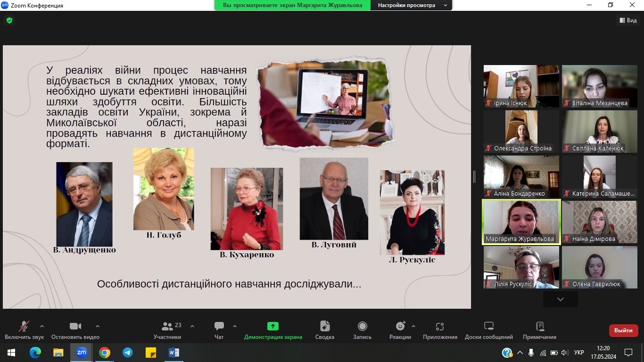Start recording with Запись
This screenshot has height=362, width=644.
point(363,330)
